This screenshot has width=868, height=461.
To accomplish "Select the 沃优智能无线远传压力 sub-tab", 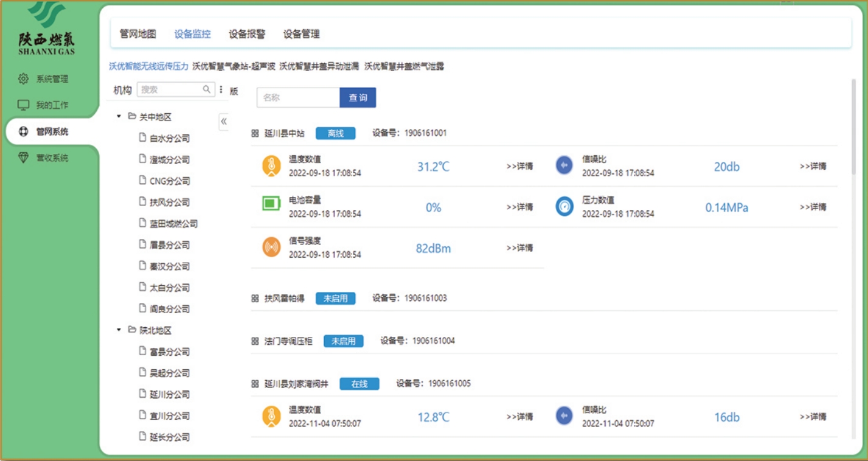I will [x=149, y=66].
